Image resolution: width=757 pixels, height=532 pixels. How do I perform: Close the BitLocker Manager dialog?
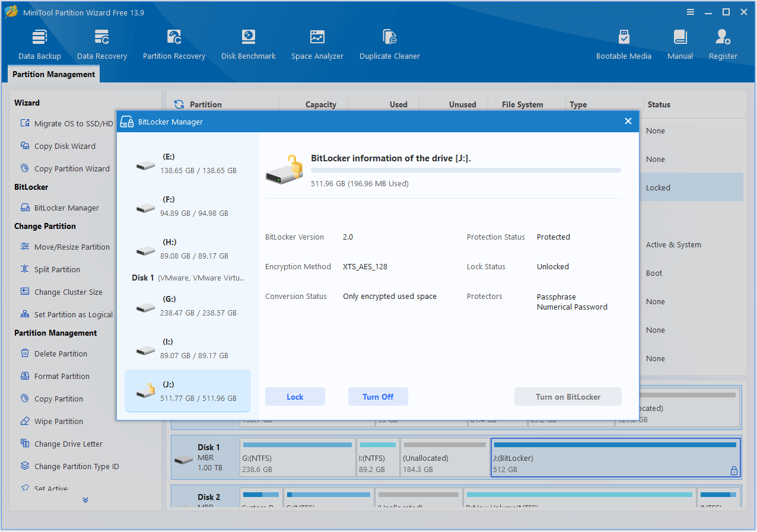[628, 122]
